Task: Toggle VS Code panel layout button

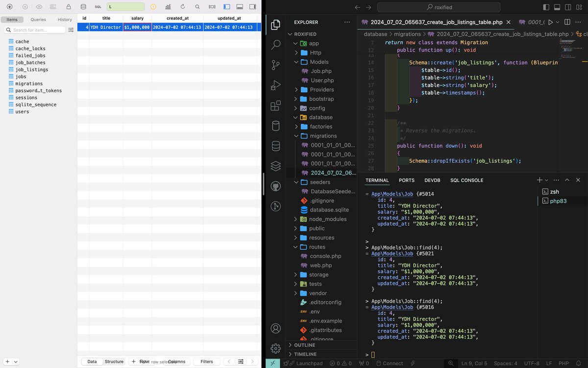Action: click(558, 7)
